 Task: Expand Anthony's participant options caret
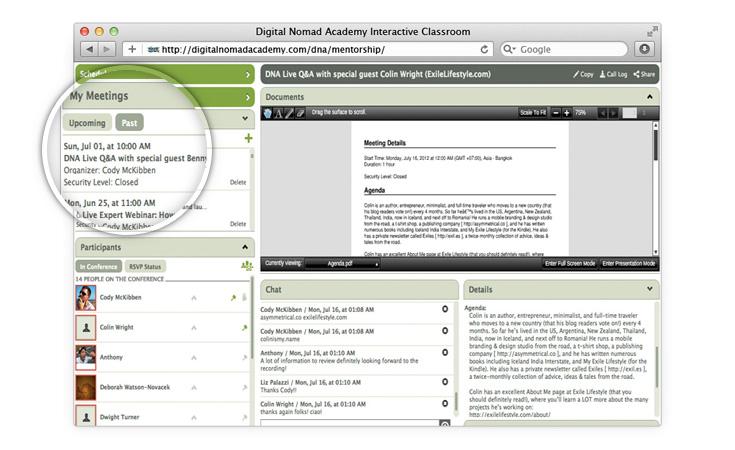point(194,358)
